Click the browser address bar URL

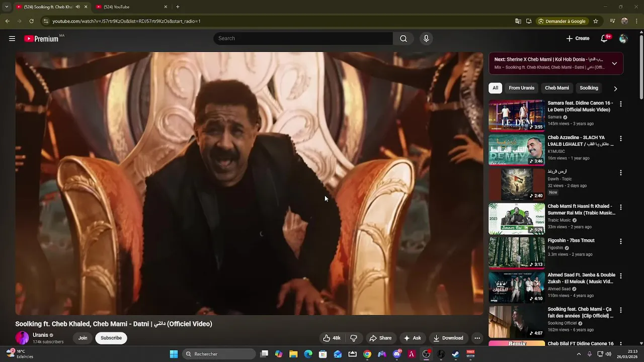(127, 21)
